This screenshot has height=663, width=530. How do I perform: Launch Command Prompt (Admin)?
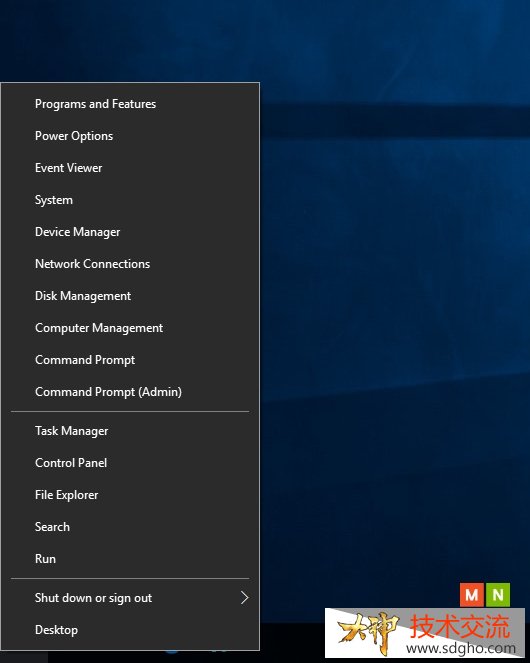point(130,392)
